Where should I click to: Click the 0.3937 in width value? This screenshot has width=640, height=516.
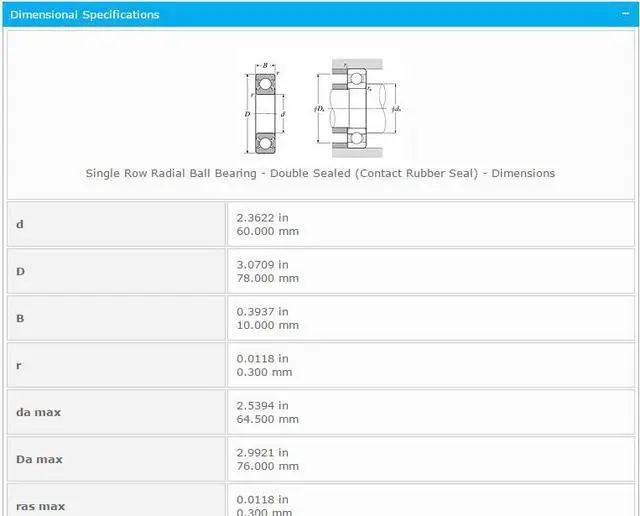pyautogui.click(x=262, y=311)
